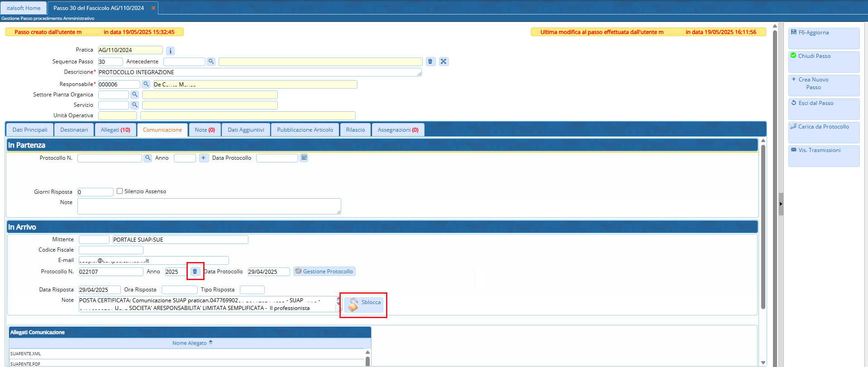Viewport: 868px width, 367px height.
Task: Search Responsabile with the magnifier icon
Action: tap(146, 84)
